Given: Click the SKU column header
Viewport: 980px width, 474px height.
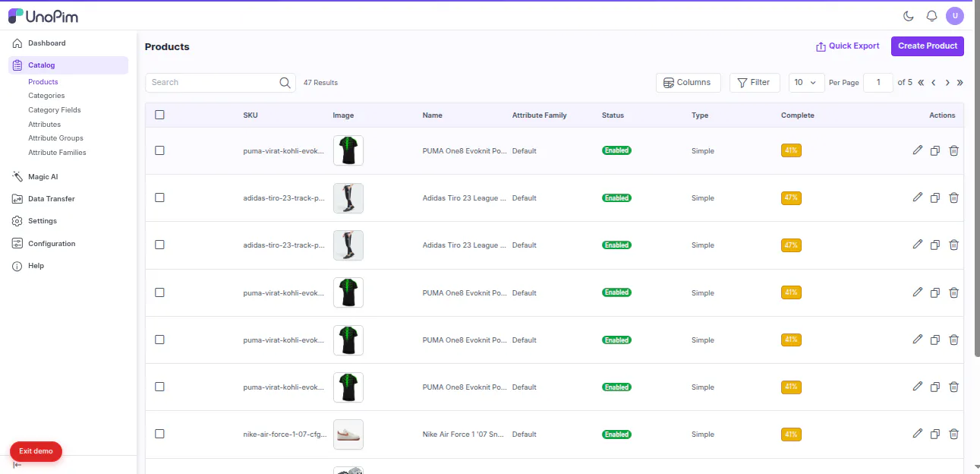Looking at the screenshot, I should [251, 115].
